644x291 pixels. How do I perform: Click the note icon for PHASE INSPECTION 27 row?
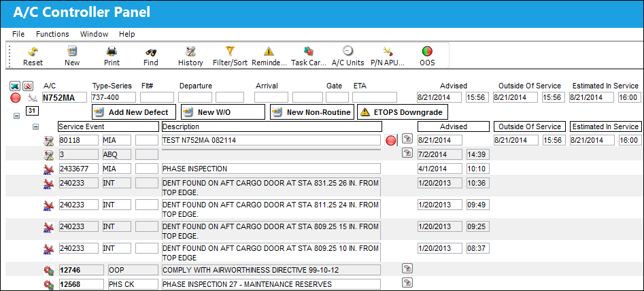[407, 282]
